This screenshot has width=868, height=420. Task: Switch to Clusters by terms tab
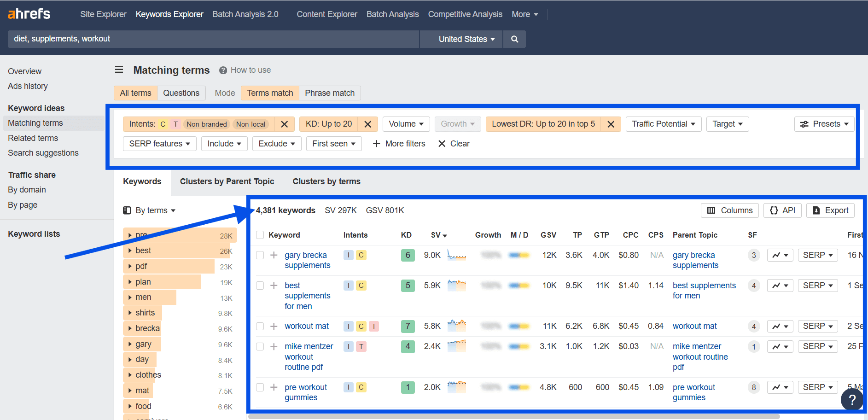[326, 181]
